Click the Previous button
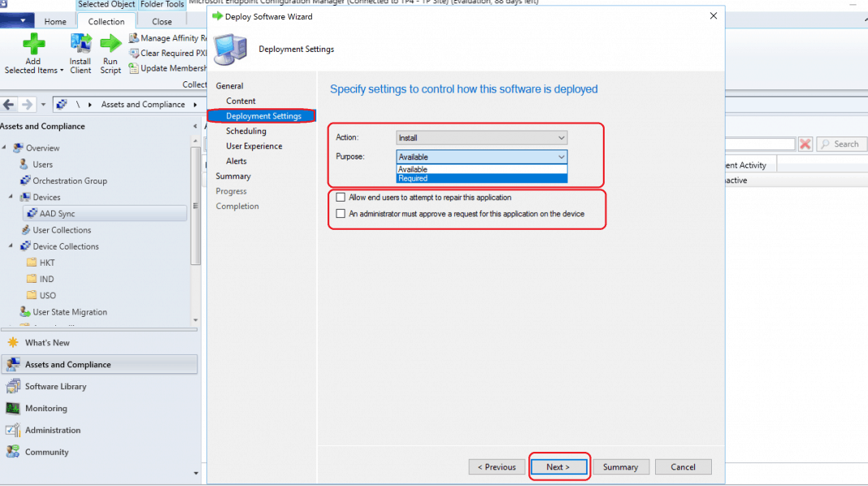Screen dimensions: 868x486 pyautogui.click(x=496, y=467)
